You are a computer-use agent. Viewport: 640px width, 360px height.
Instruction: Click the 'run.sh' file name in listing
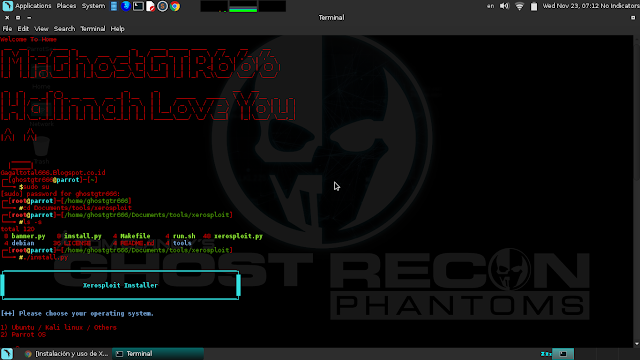tap(184, 236)
